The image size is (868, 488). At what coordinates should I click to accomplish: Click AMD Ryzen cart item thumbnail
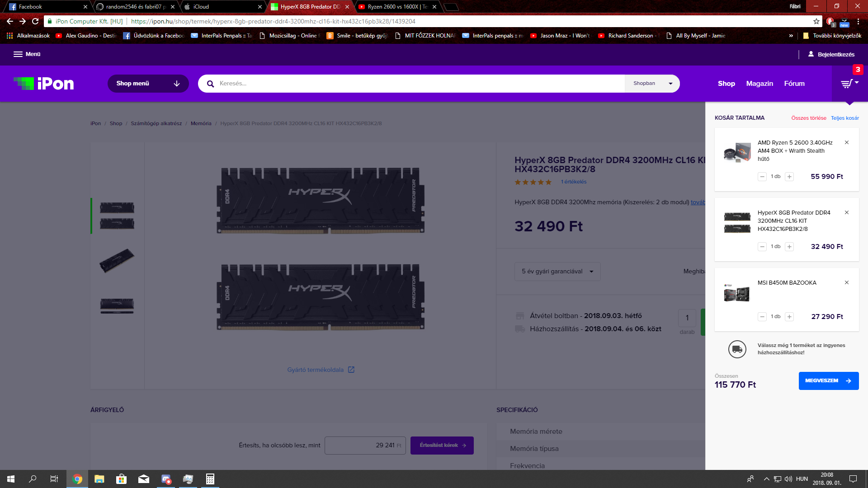(737, 152)
